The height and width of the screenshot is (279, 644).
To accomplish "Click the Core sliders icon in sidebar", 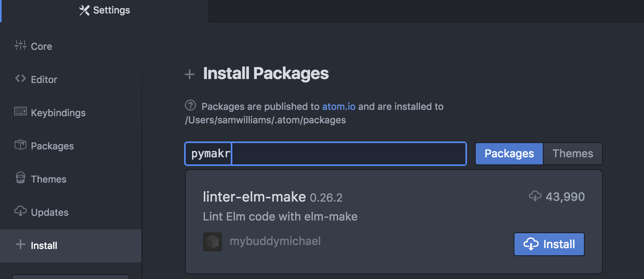I will coord(21,45).
